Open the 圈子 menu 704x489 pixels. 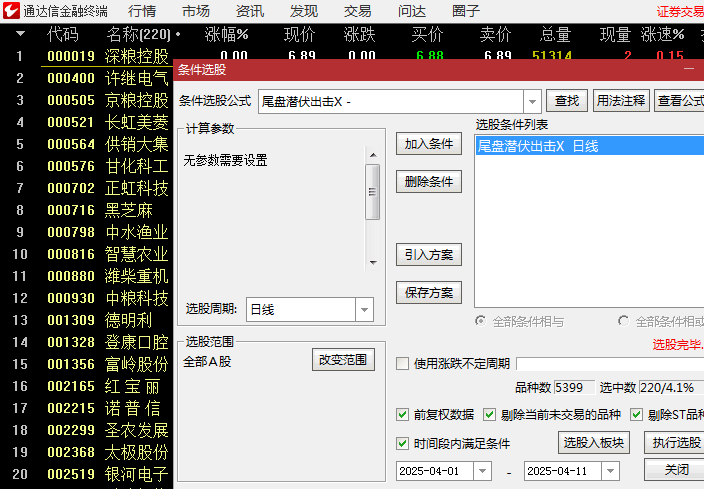click(x=466, y=11)
